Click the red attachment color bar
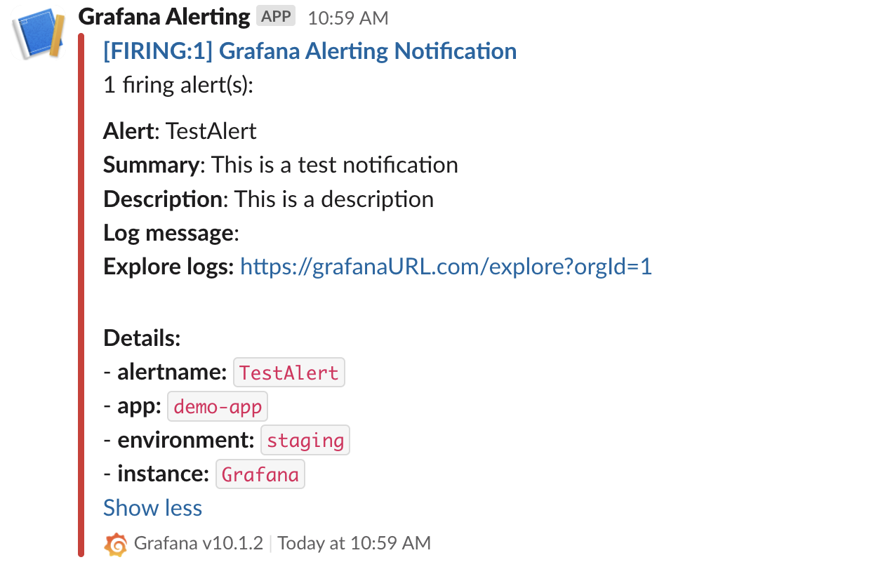Screen dimensions: 876x588 [x=81, y=295]
